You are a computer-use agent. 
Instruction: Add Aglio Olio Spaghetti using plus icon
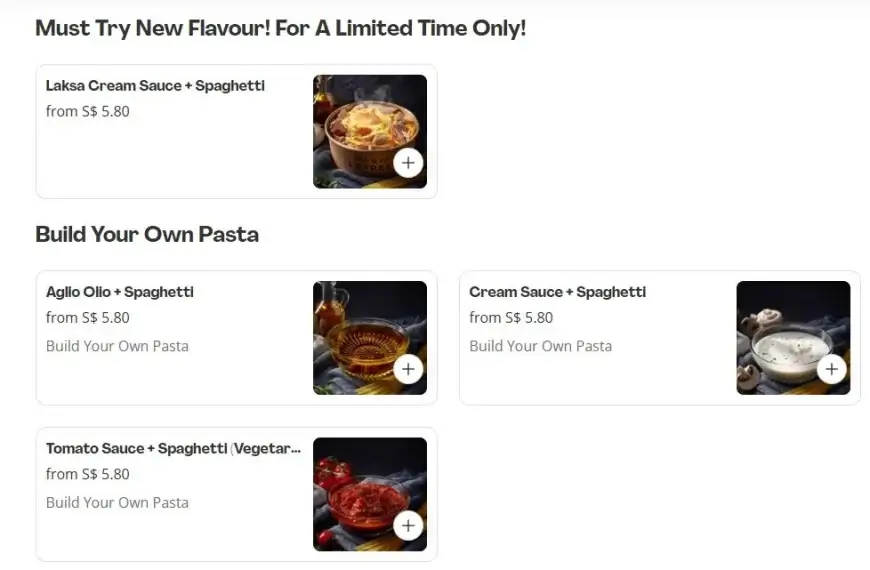408,369
